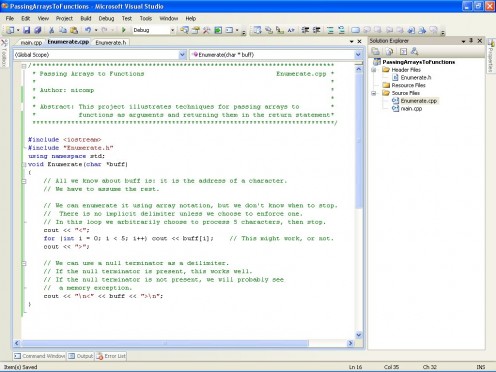
Task: Switch to the Enumerate.h tab
Action: pos(111,42)
